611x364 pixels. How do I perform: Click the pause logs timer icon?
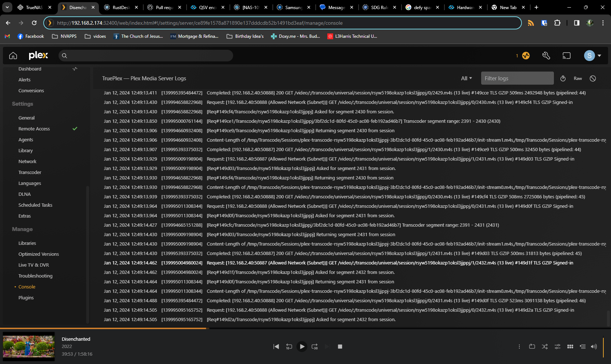pyautogui.click(x=563, y=78)
